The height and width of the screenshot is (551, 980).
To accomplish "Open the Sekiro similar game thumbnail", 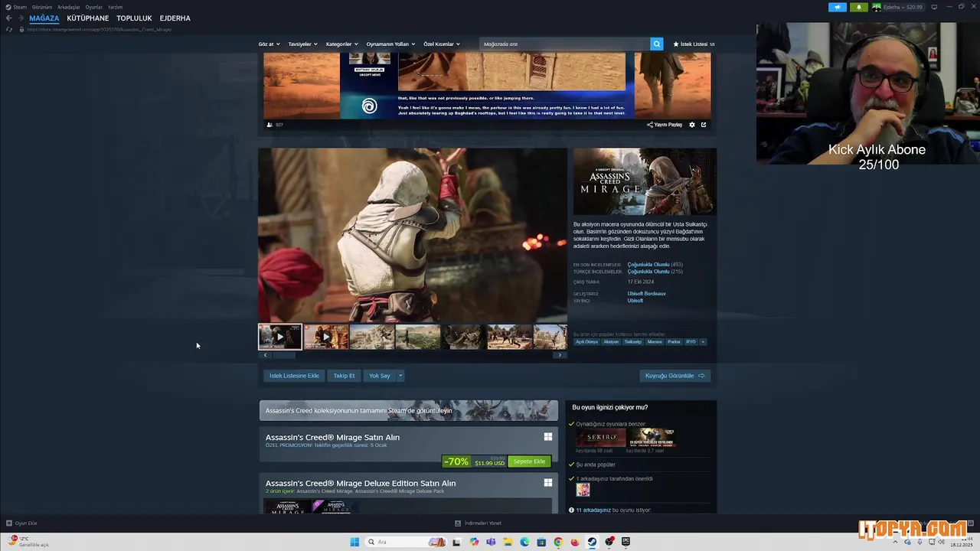I will tap(601, 438).
